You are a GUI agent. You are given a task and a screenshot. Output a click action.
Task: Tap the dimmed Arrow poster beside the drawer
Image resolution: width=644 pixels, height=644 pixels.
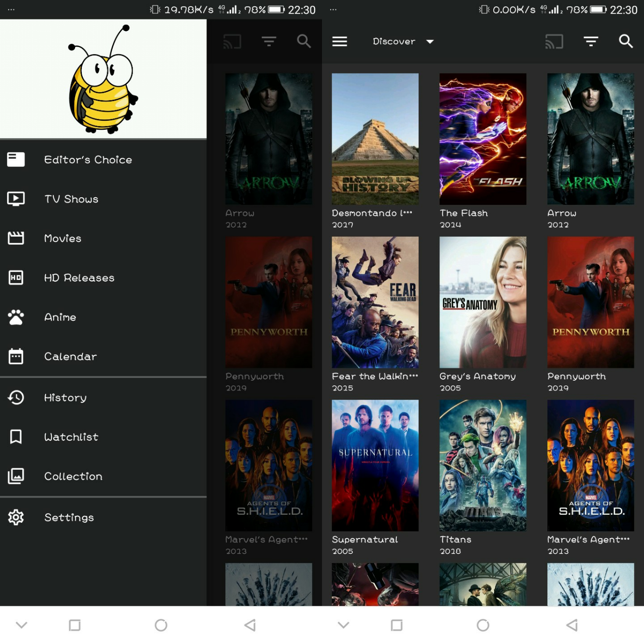269,139
